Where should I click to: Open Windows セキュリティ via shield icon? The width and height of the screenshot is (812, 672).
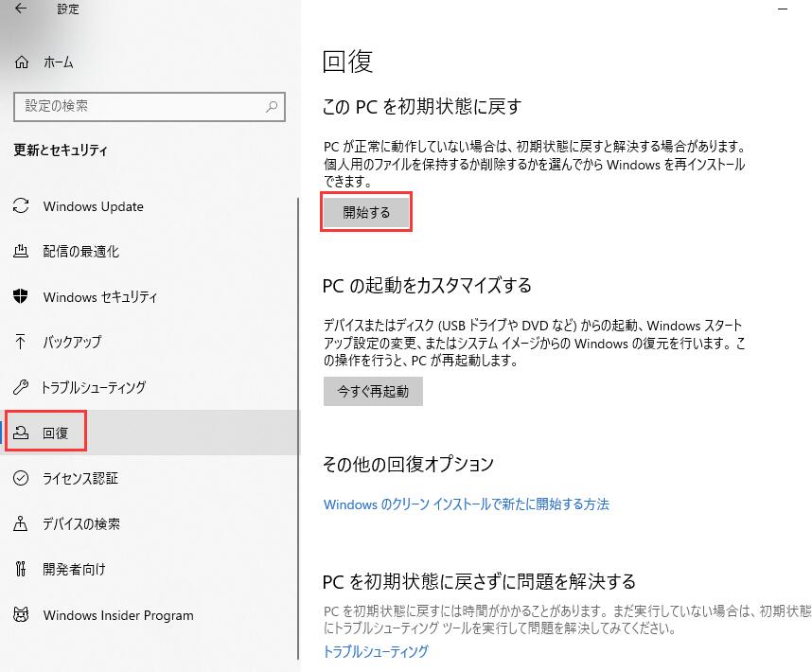pyautogui.click(x=22, y=297)
